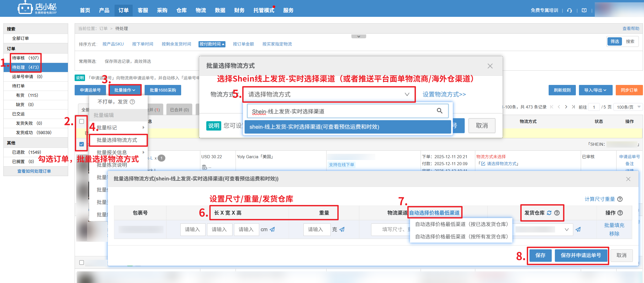Check the select-all orders checkbox in header
This screenshot has width=644, height=283.
[82, 121]
